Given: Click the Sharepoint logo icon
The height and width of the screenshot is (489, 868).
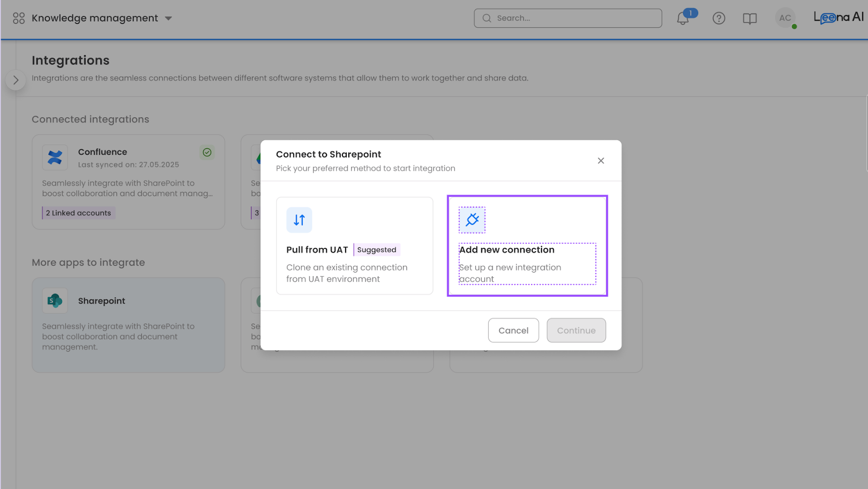Looking at the screenshot, I should click(x=55, y=301).
